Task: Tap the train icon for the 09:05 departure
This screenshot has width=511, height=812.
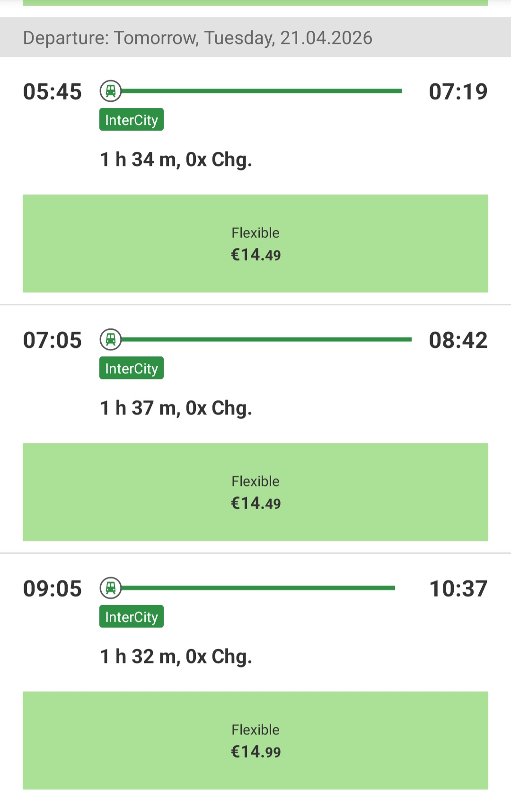Action: 111,588
